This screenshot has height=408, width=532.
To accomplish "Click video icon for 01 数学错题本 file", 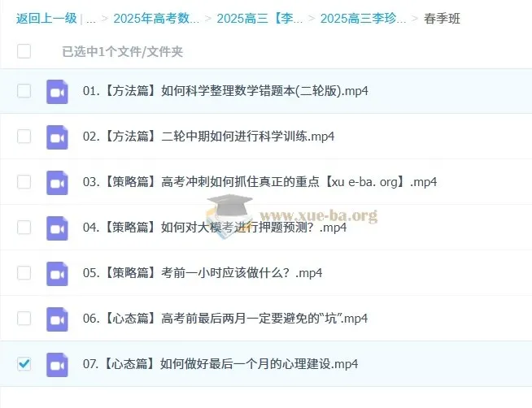I will pyautogui.click(x=57, y=92).
